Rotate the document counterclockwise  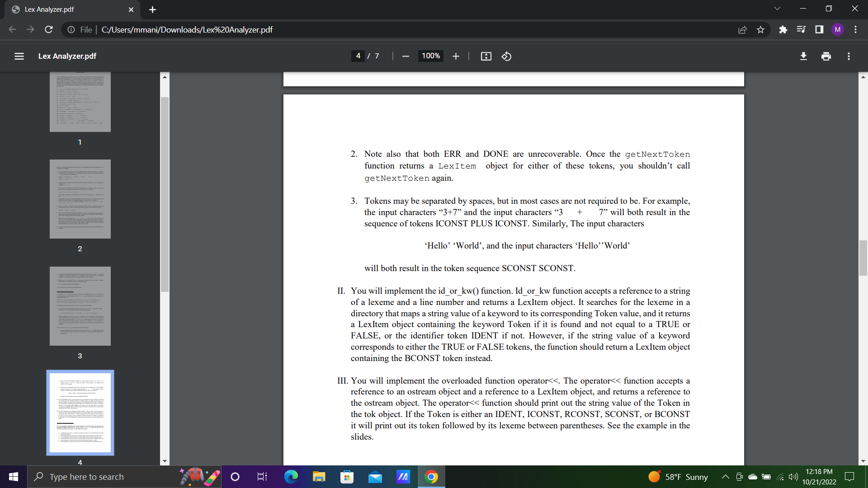[x=506, y=56]
